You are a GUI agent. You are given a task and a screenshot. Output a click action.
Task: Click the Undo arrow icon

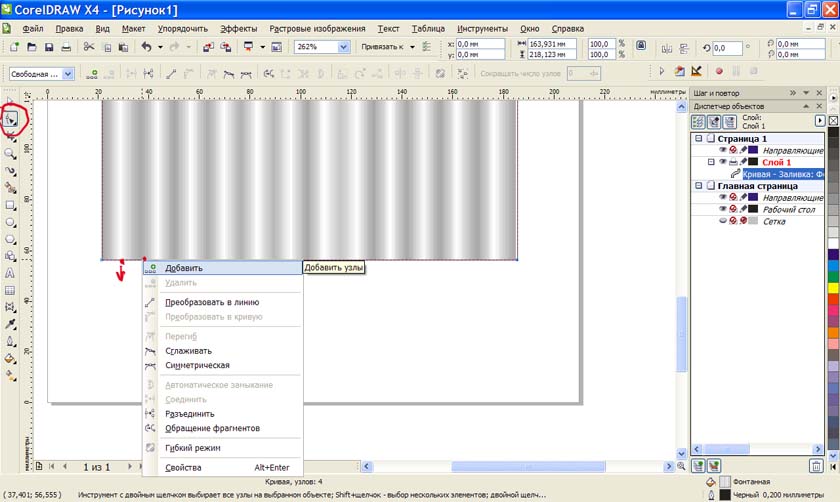(146, 47)
